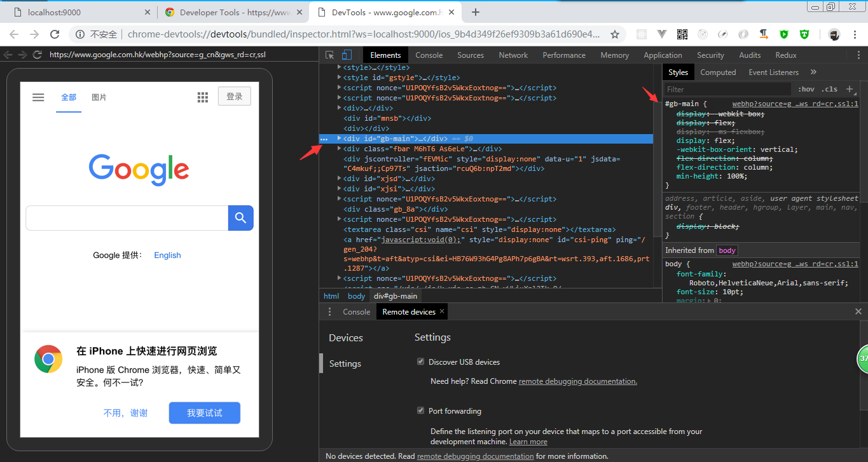Click the Styles Filter input field
The width and height of the screenshot is (868, 462).
(728, 90)
